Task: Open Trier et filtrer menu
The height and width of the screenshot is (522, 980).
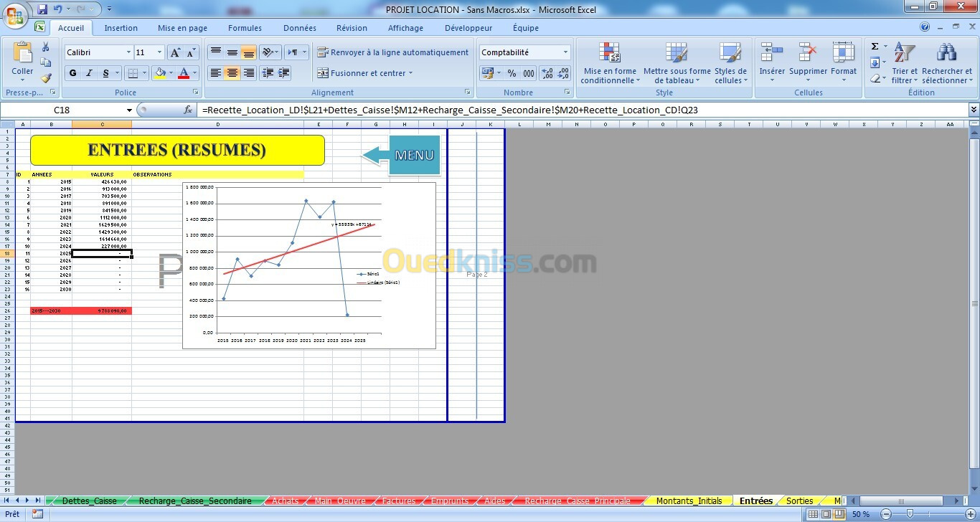Action: click(905, 63)
